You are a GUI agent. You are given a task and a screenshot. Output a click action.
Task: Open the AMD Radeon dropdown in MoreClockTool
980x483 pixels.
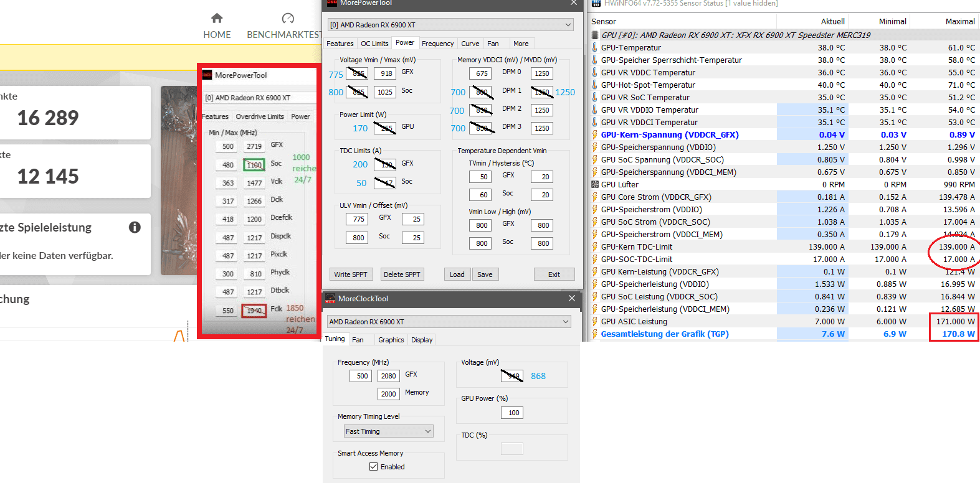click(449, 322)
